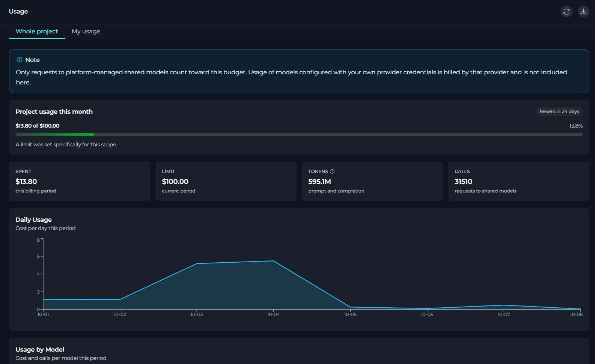Switch to the My usage tab
This screenshot has width=595, height=364.
point(86,32)
